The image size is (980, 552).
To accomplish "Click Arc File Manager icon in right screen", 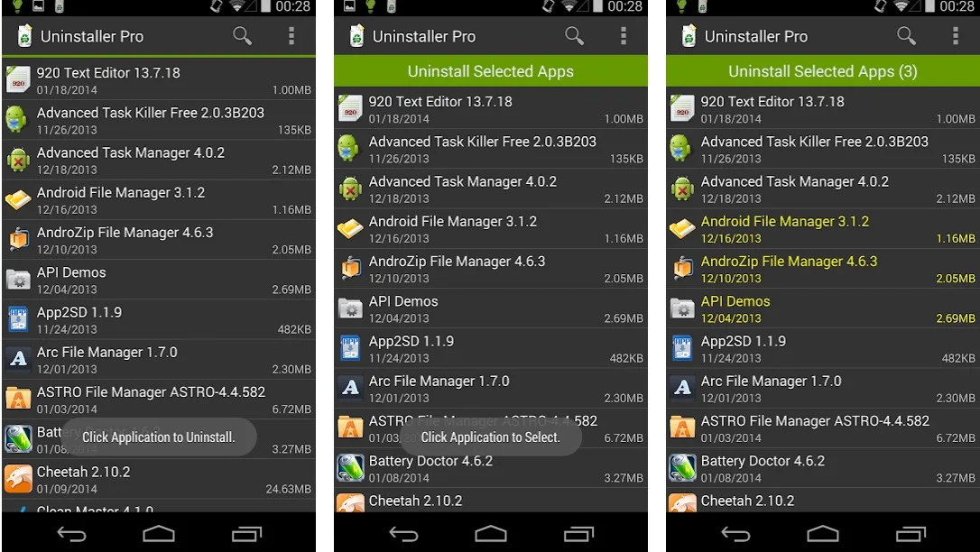I will click(x=682, y=388).
